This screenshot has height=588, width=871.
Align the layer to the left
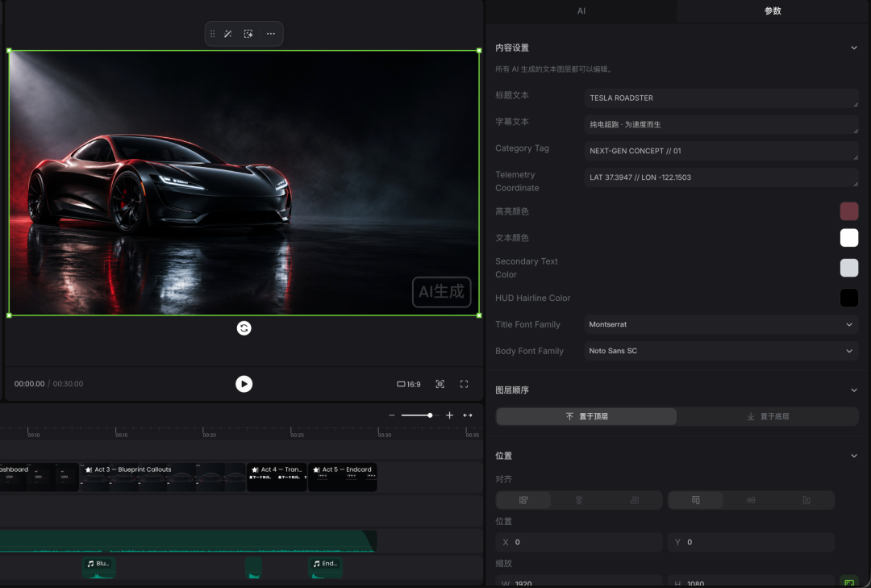click(523, 500)
